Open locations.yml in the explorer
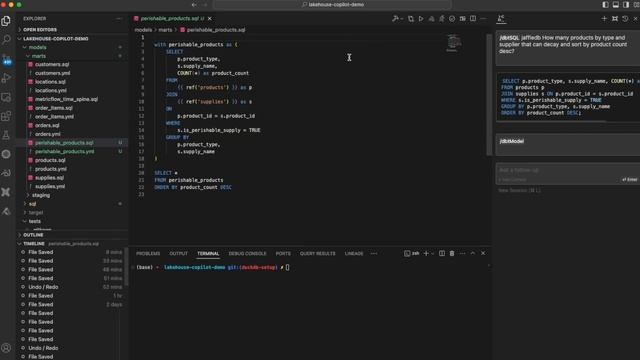640x360 pixels. [x=51, y=91]
